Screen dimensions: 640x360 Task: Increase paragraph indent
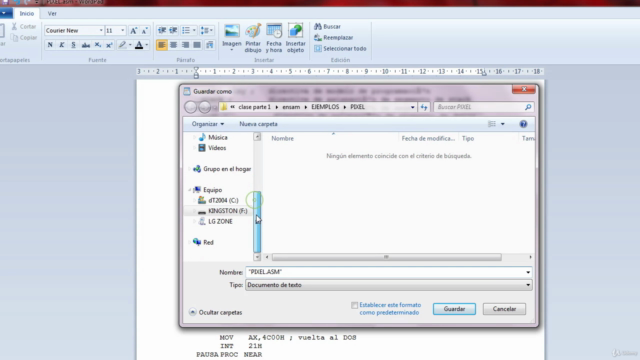(x=173, y=31)
